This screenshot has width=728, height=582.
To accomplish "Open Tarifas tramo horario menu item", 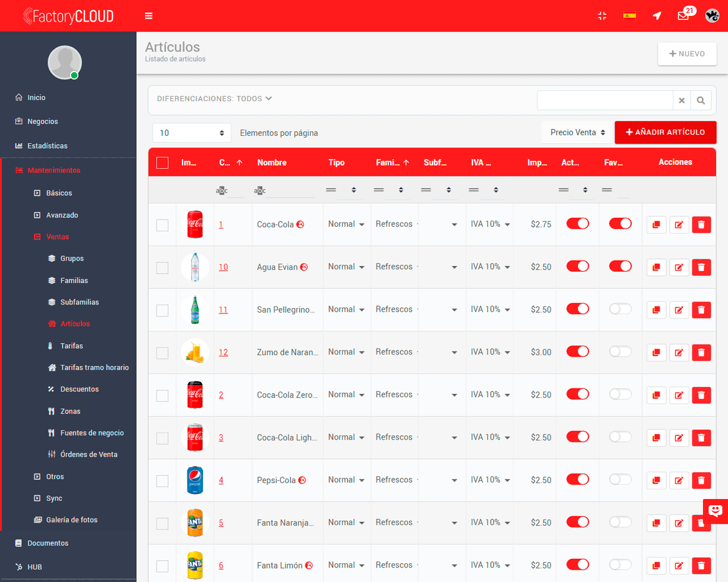I will pyautogui.click(x=89, y=367).
